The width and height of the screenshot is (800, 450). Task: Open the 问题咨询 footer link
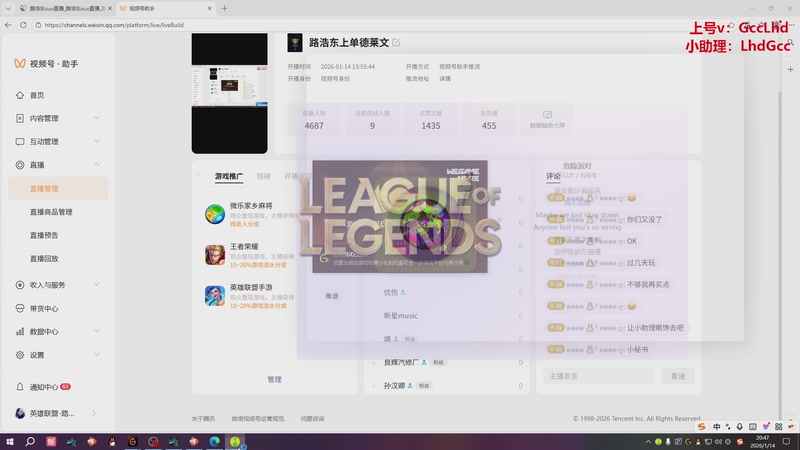pos(312,418)
